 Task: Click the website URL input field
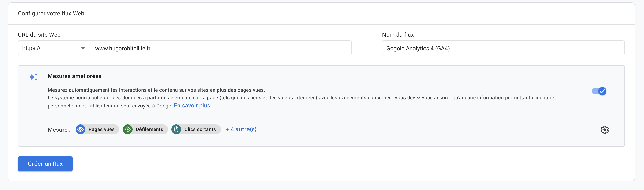pyautogui.click(x=221, y=48)
